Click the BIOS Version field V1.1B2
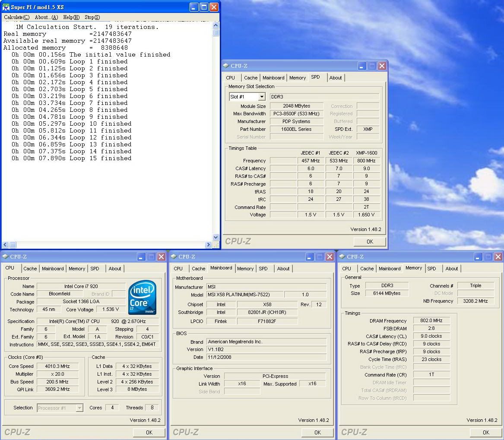 click(x=266, y=349)
